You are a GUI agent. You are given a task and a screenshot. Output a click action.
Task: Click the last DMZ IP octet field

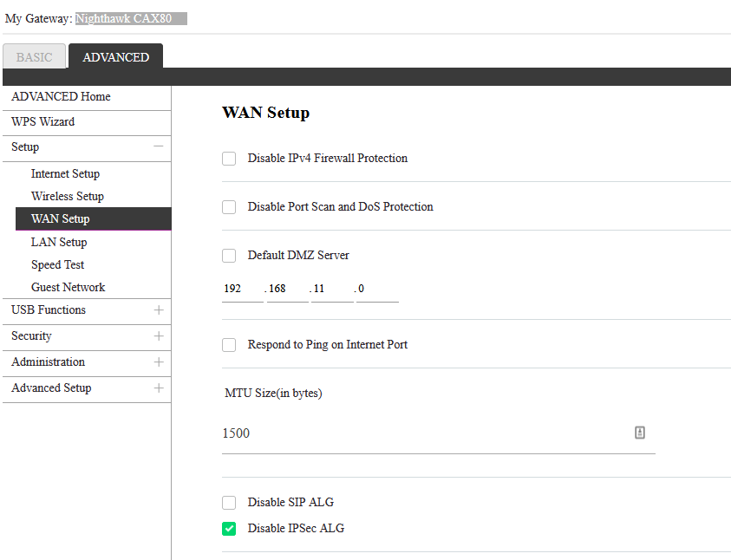(376, 289)
